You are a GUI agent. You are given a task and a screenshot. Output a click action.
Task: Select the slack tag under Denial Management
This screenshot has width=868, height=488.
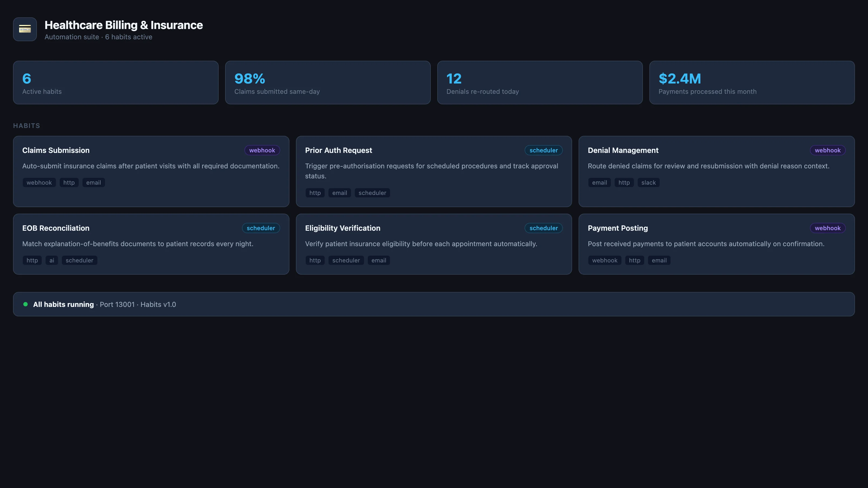[x=649, y=182]
